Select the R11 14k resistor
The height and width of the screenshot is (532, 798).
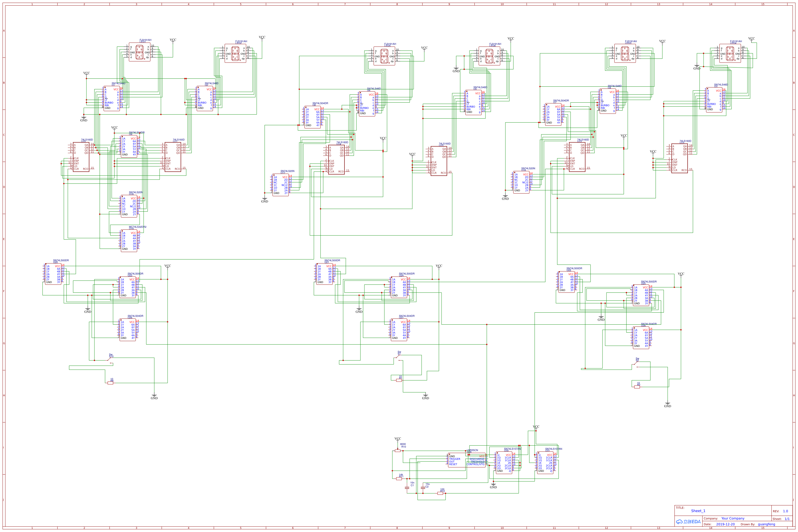(x=399, y=478)
